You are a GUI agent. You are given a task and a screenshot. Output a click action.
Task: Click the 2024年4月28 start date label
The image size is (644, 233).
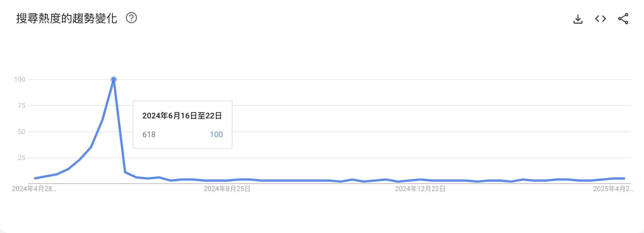coord(34,189)
